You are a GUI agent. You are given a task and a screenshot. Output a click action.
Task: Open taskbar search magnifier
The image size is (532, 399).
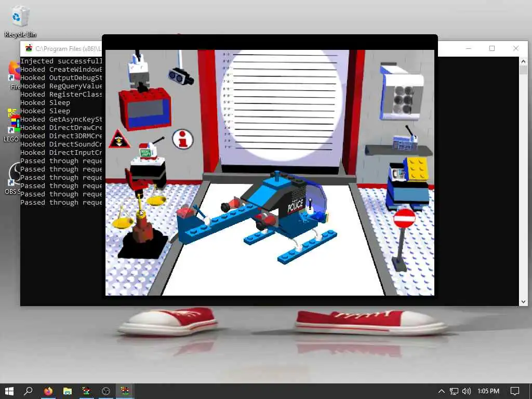coord(28,391)
